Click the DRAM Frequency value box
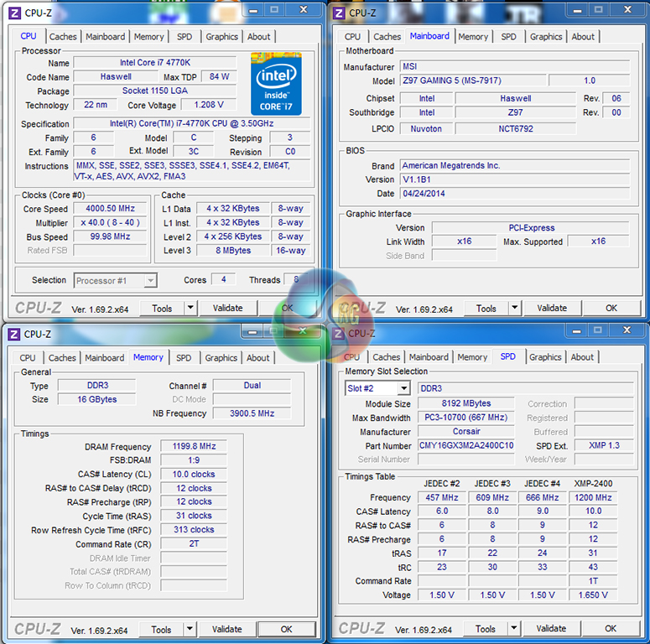This screenshot has height=644, width=650. (194, 447)
